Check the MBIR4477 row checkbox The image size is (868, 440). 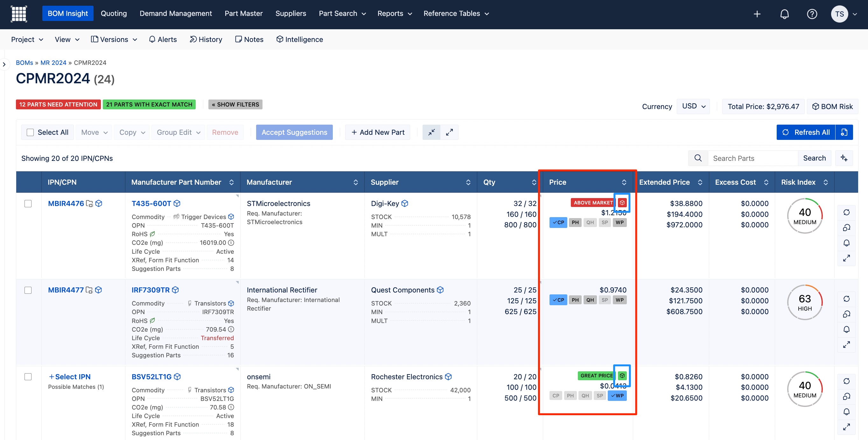[28, 290]
